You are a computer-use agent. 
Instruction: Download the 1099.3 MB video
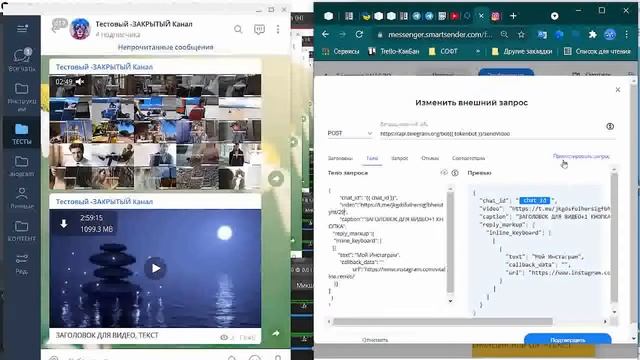point(64,224)
